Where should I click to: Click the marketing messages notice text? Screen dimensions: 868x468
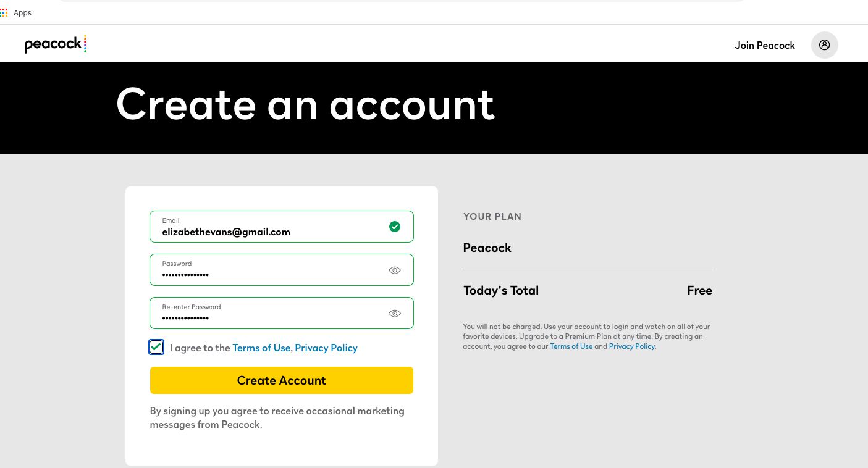tap(277, 417)
